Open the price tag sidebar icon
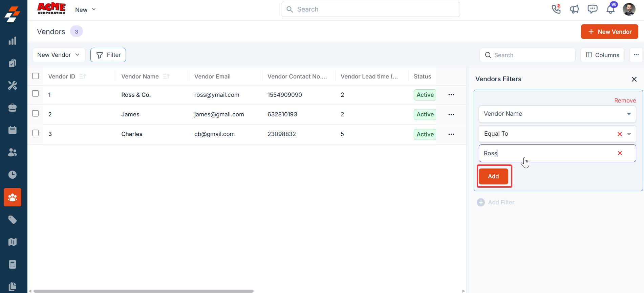 (13, 220)
